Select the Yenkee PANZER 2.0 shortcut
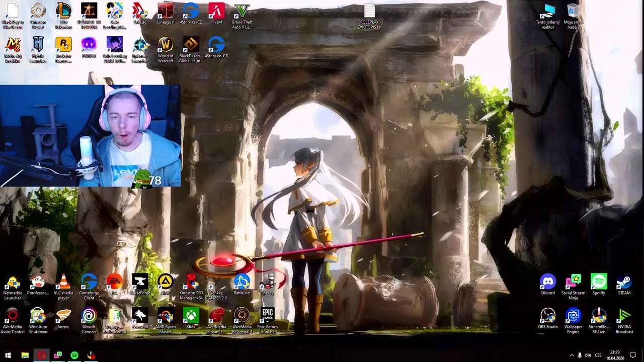The height and width of the screenshot is (362, 644). pyautogui.click(x=216, y=287)
